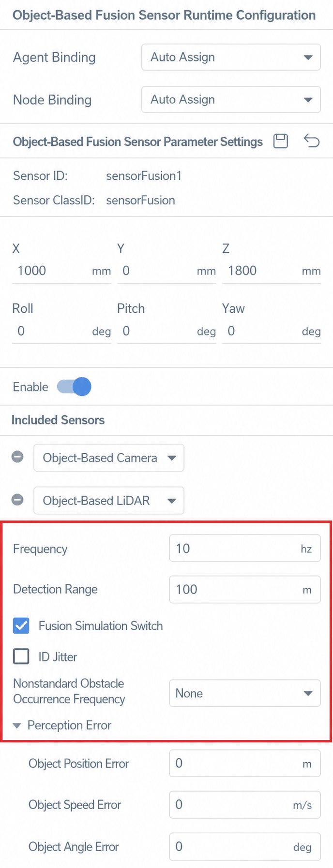333x868 pixels.
Task: Remove the Object-Based Camera sensor
Action: coord(17,457)
